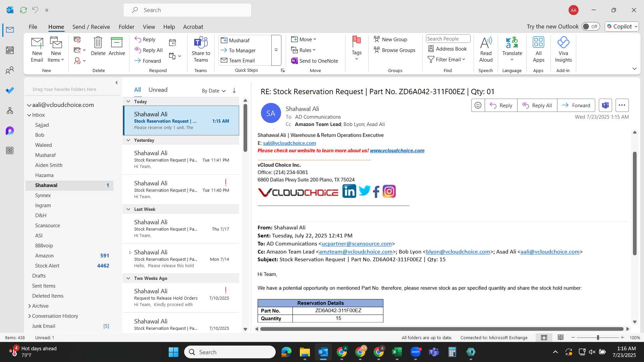Open the sali@vcloudchoice.com email link
The width and height of the screenshot is (644, 362).
[x=289, y=143]
